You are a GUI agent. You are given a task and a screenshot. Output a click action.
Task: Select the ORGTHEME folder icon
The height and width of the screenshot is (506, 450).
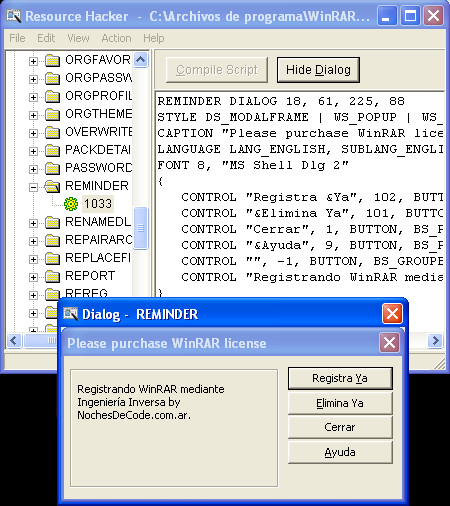(x=52, y=114)
